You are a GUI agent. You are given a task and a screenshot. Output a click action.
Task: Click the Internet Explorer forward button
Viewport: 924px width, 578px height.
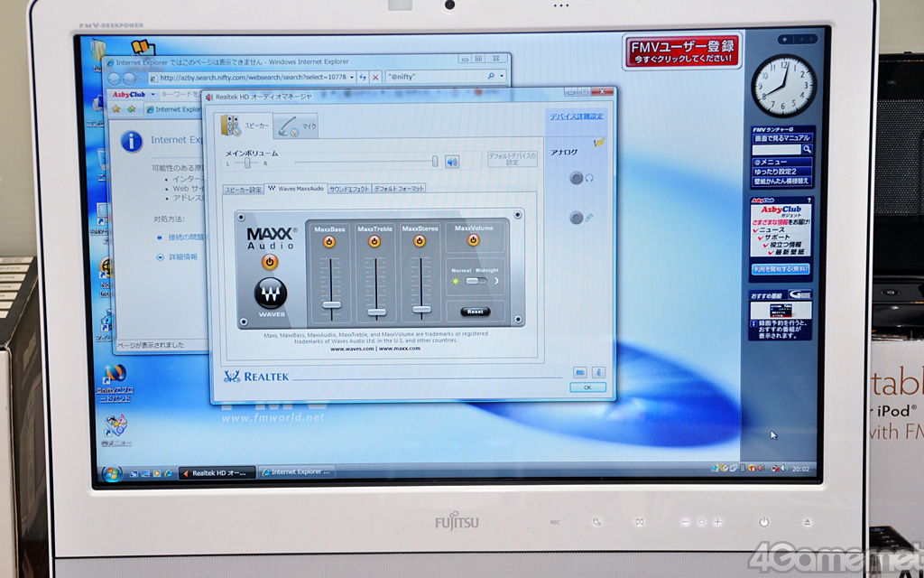tap(129, 79)
